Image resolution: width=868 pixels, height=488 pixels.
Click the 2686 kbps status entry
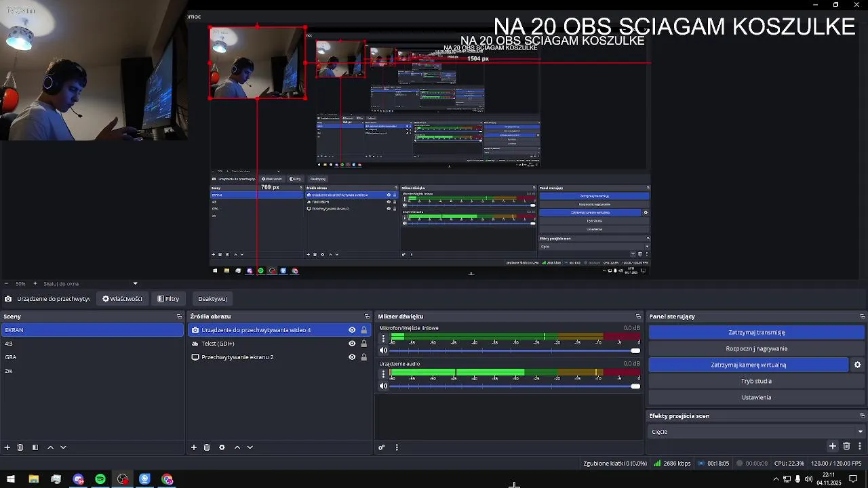(x=672, y=464)
